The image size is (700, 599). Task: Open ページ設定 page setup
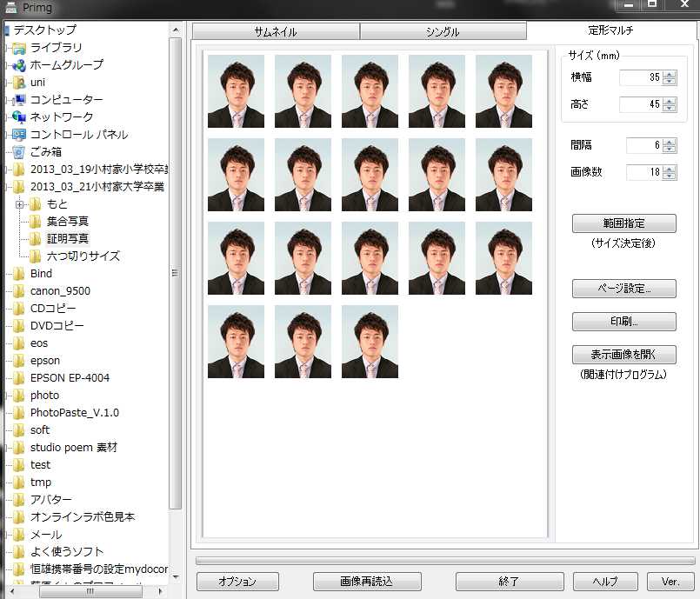623,288
